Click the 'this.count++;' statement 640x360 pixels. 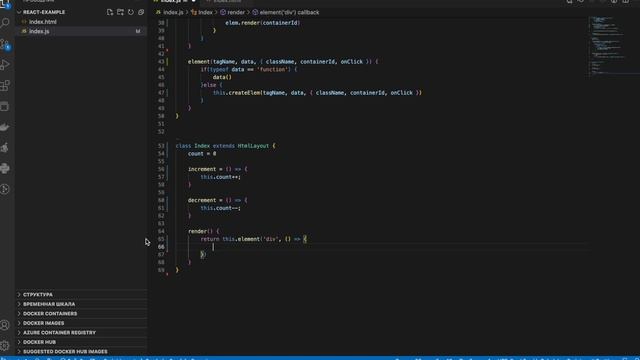click(x=220, y=177)
